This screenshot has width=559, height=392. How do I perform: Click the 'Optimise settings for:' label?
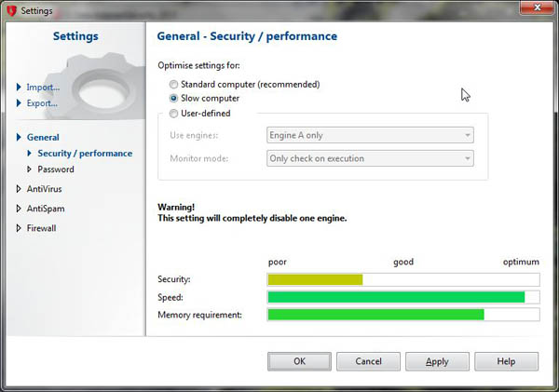pos(199,65)
